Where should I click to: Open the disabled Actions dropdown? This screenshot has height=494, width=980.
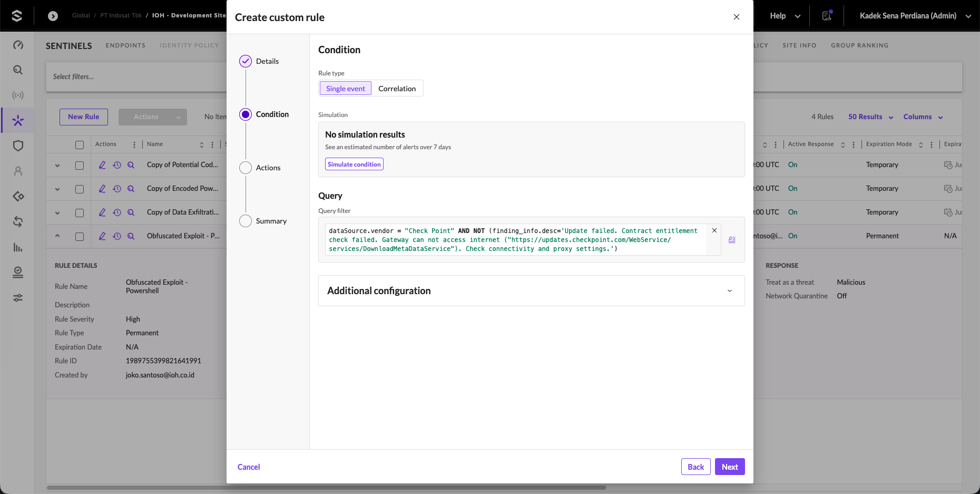coord(153,117)
